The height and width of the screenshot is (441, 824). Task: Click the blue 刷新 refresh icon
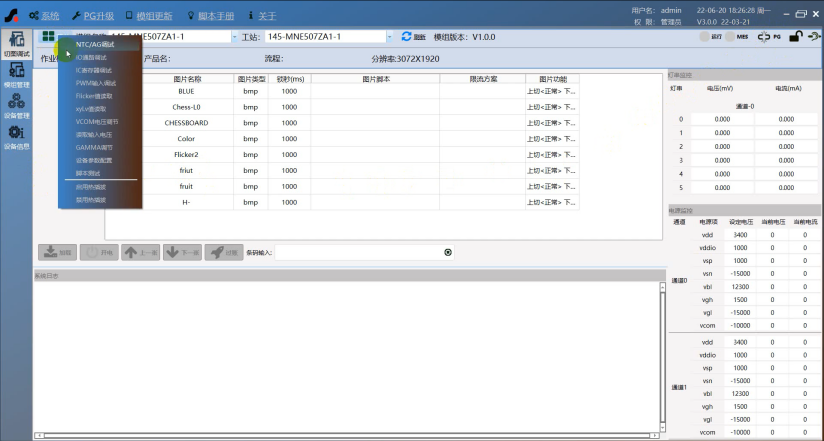coord(407,37)
